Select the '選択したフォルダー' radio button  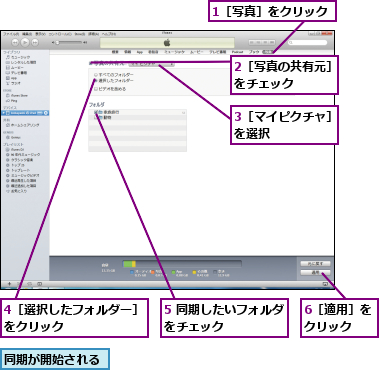[96, 81]
